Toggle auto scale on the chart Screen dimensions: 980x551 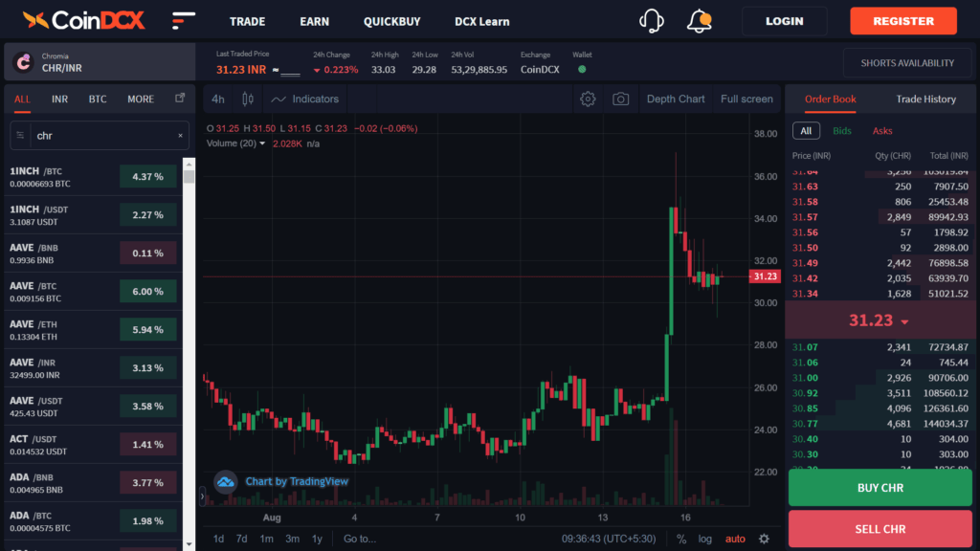pyautogui.click(x=735, y=539)
